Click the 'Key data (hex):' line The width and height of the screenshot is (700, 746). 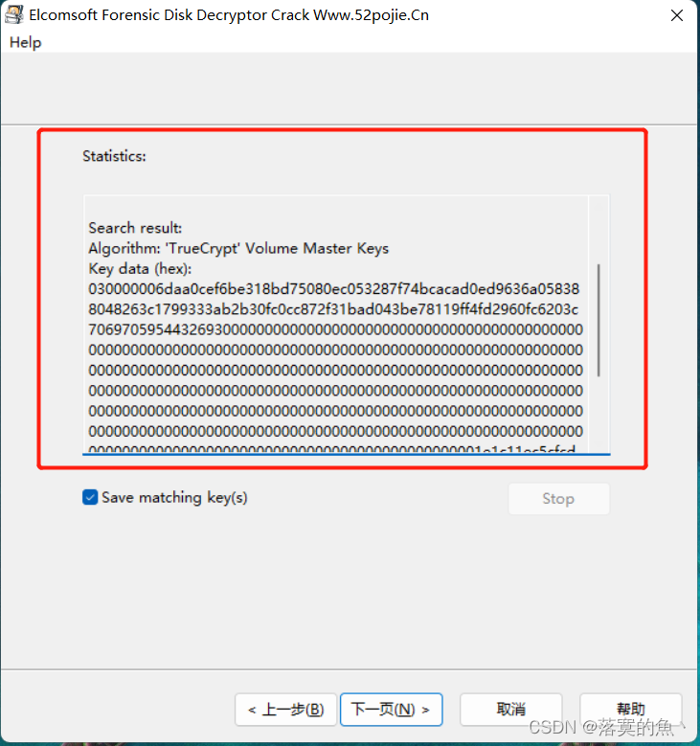(140, 269)
